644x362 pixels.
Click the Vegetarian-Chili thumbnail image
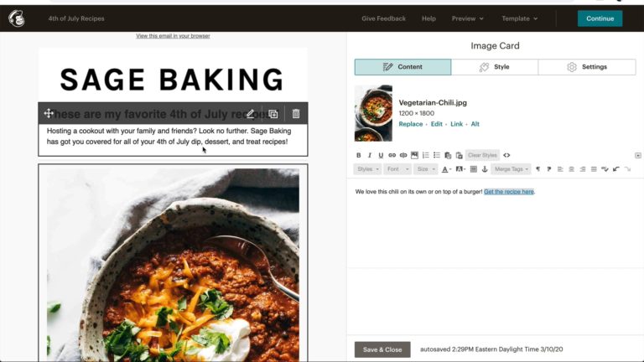pos(373,113)
